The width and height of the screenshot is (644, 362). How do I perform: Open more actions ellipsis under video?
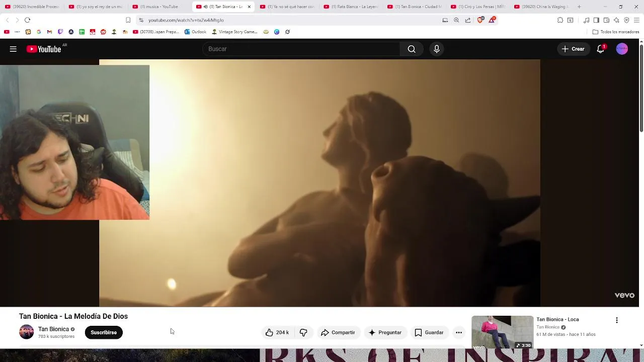[459, 332]
